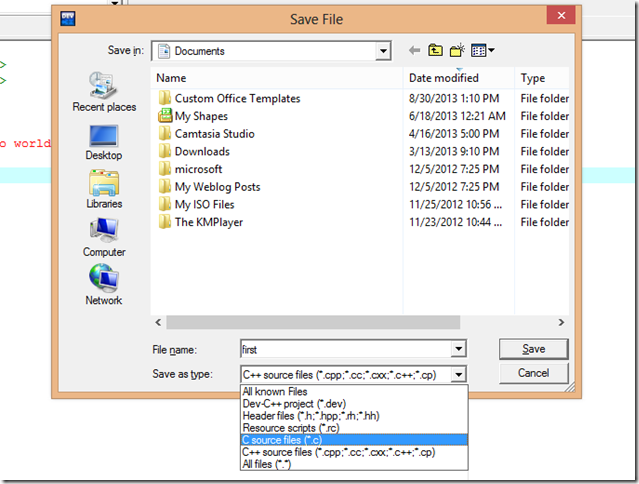Click the horizontal scrollbar thumb
Image resolution: width=639 pixels, height=484 pixels.
313,322
